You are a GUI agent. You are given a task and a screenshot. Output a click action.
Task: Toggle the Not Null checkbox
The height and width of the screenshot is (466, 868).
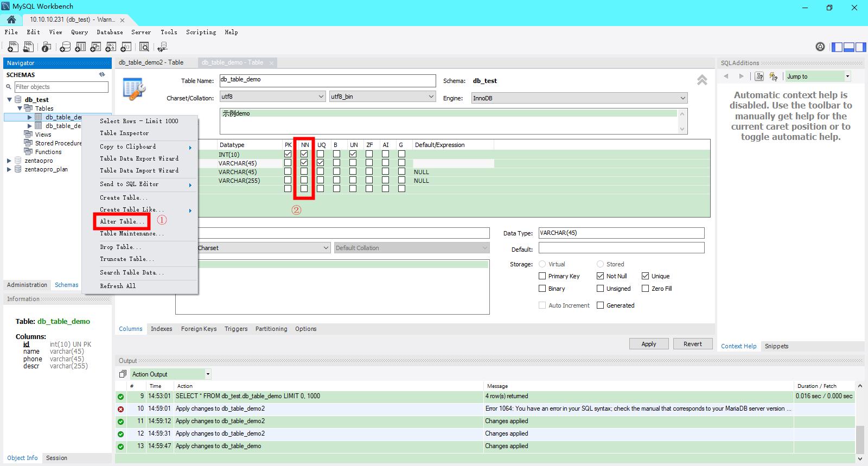(600, 276)
